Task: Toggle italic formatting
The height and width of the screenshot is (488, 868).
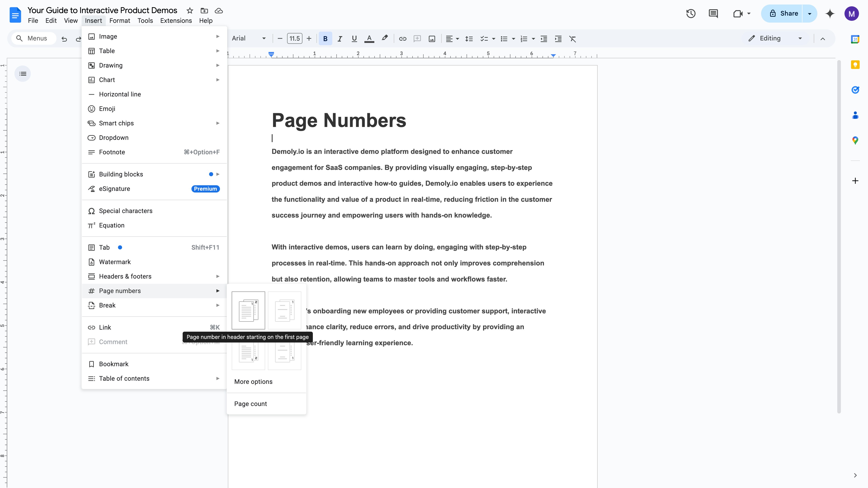Action: point(340,39)
